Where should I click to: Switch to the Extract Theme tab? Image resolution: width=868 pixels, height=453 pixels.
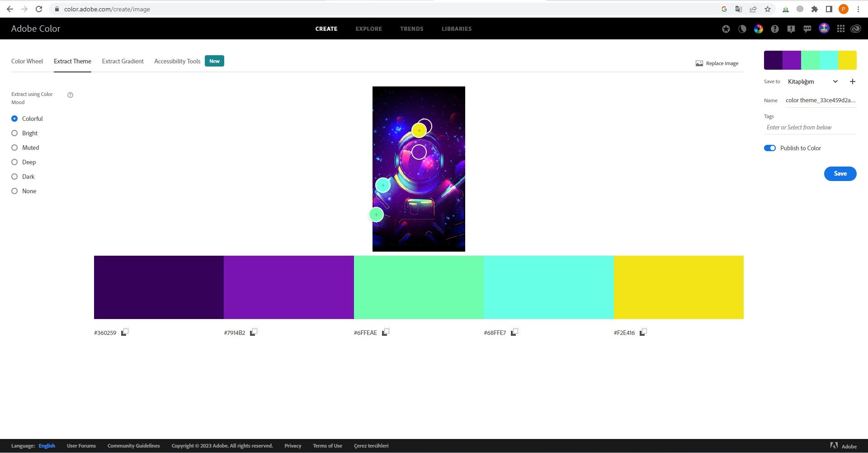click(72, 61)
